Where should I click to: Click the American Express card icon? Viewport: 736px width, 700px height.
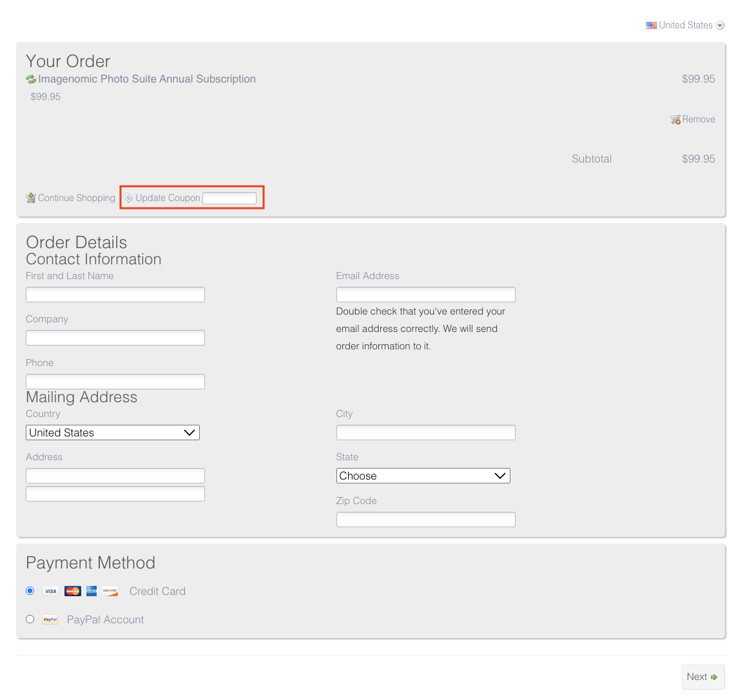[x=91, y=590]
